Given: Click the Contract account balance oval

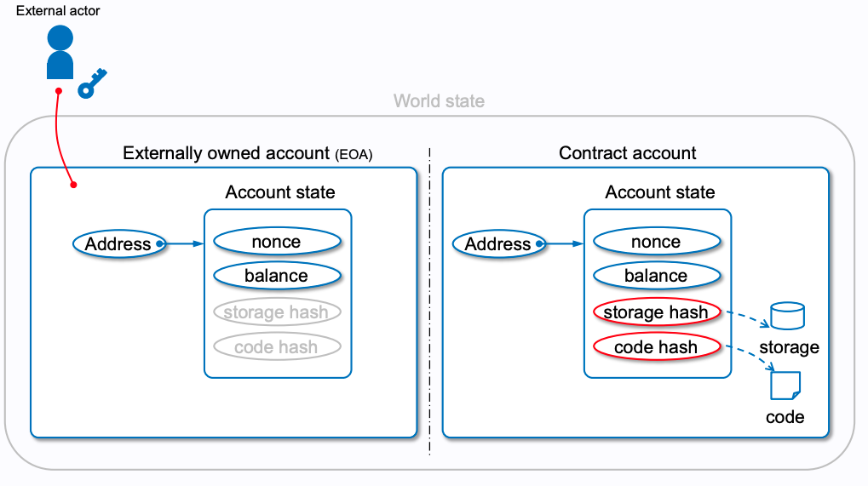Looking at the screenshot, I should point(657,276).
